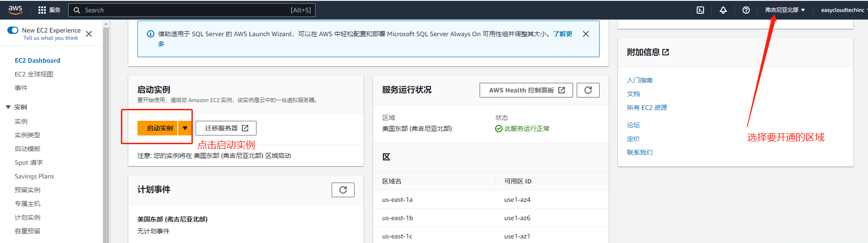This screenshot has width=868, height=243.
Task: Open 实例类型 in sidebar
Action: click(x=27, y=135)
